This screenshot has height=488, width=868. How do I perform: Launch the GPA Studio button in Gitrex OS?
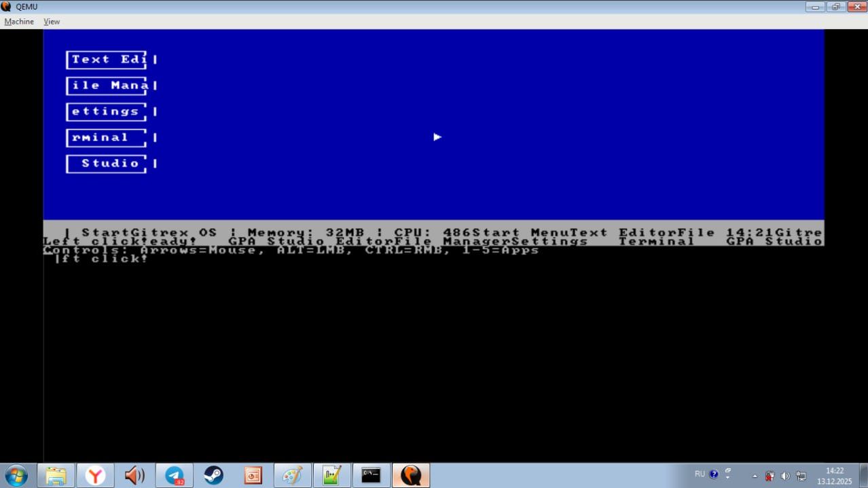(107, 164)
